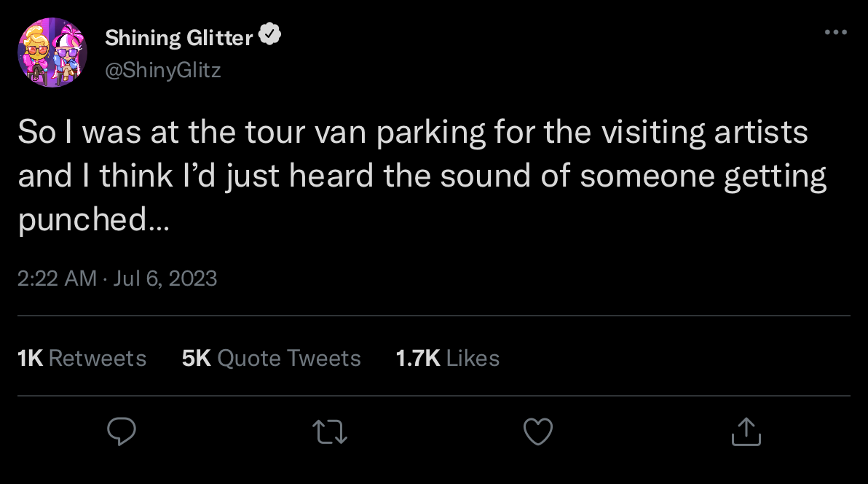
Task: Click the reply bubble icon
Action: coord(121,432)
